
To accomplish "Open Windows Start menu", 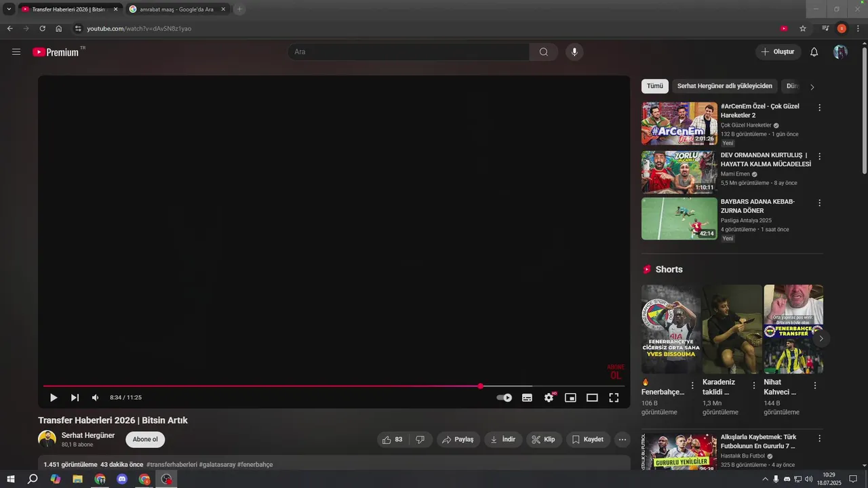I will (11, 479).
